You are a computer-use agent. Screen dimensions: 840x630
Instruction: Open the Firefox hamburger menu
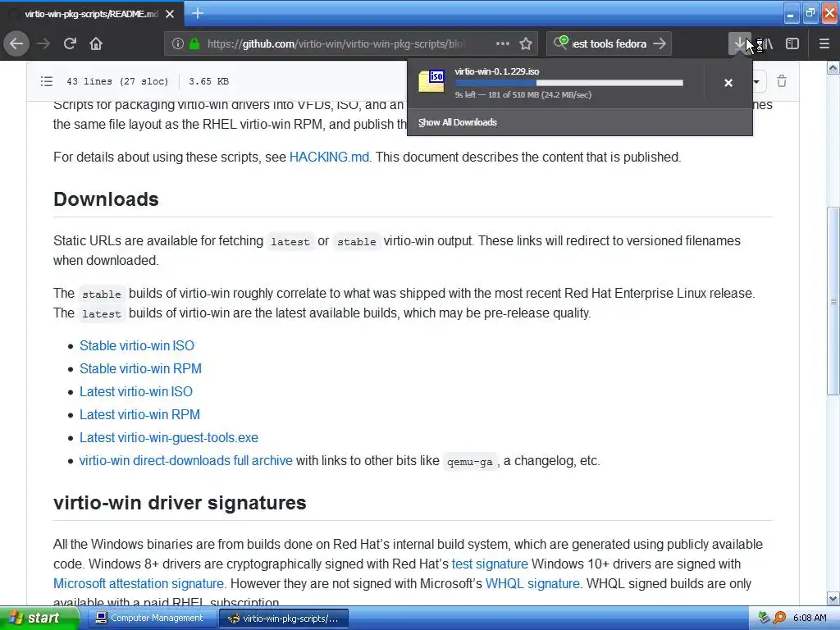pyautogui.click(x=824, y=43)
